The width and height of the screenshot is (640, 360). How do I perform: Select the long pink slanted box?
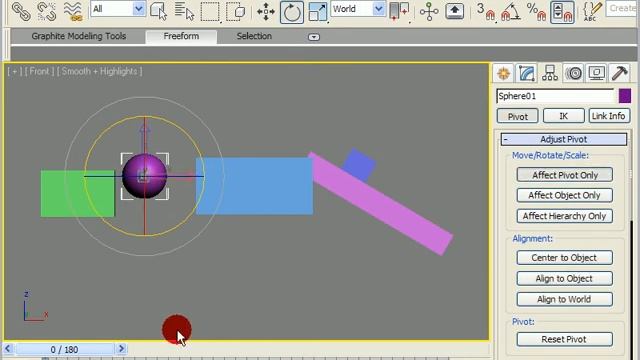381,204
